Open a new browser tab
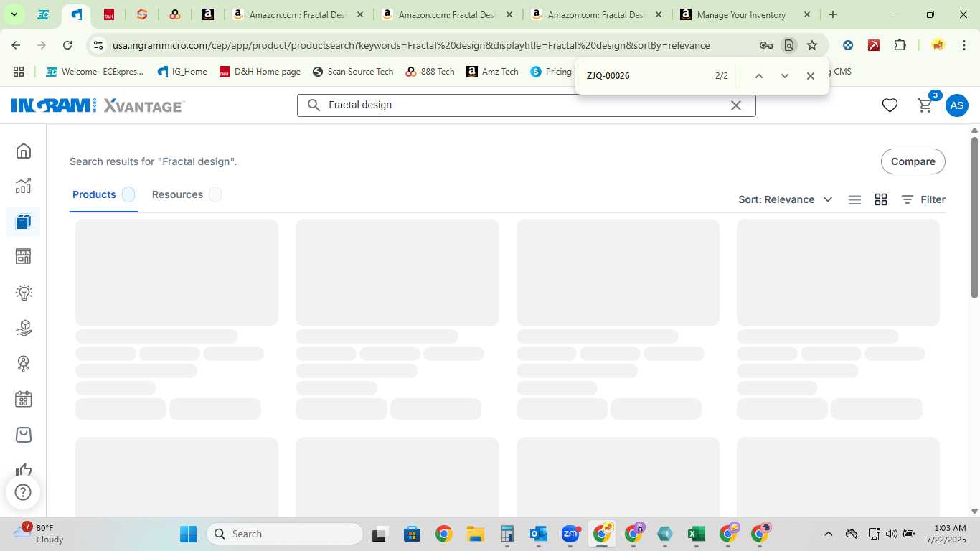Viewport: 980px width, 551px height. 832,14
